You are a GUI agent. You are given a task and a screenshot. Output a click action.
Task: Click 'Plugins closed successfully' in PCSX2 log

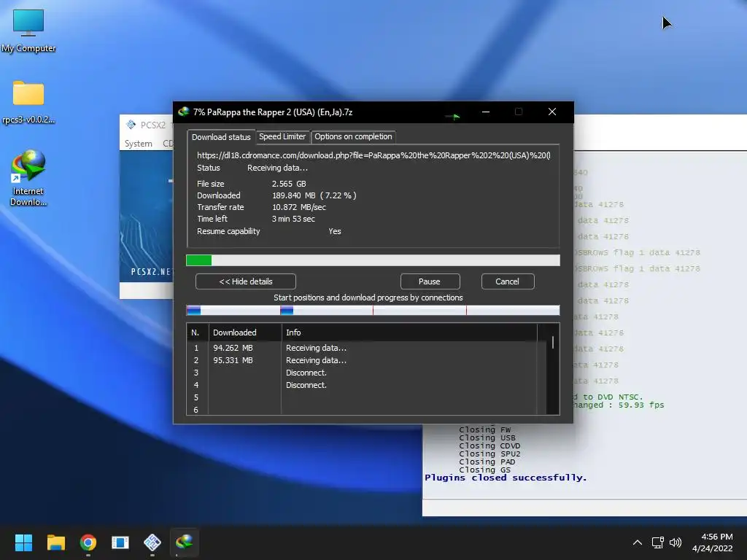pos(506,478)
